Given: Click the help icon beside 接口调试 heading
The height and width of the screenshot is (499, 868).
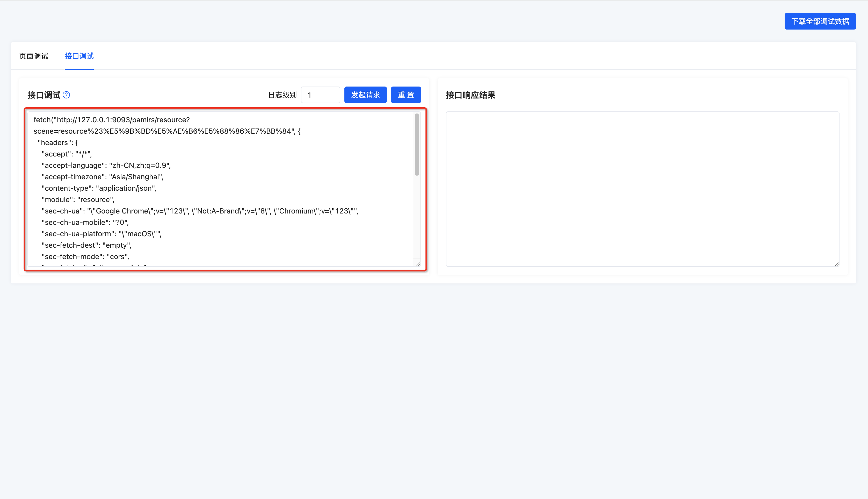Looking at the screenshot, I should (x=67, y=95).
